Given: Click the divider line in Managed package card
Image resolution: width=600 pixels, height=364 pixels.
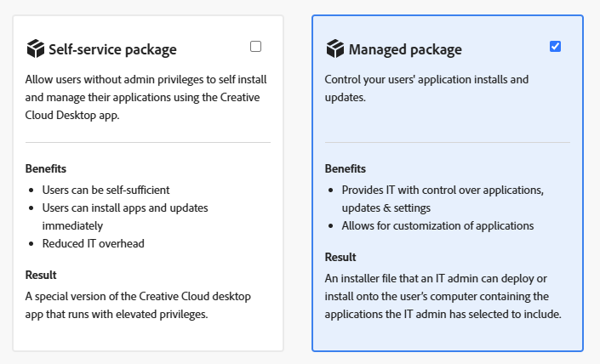Looking at the screenshot, I should point(447,142).
